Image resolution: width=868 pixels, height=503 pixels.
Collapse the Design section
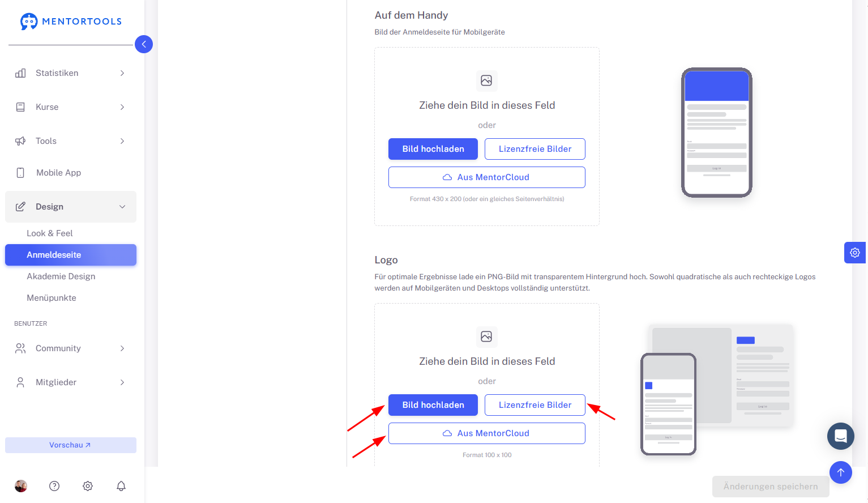click(71, 207)
